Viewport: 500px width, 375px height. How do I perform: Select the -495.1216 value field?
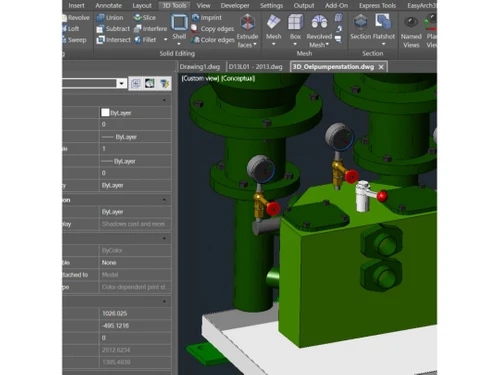point(135,326)
